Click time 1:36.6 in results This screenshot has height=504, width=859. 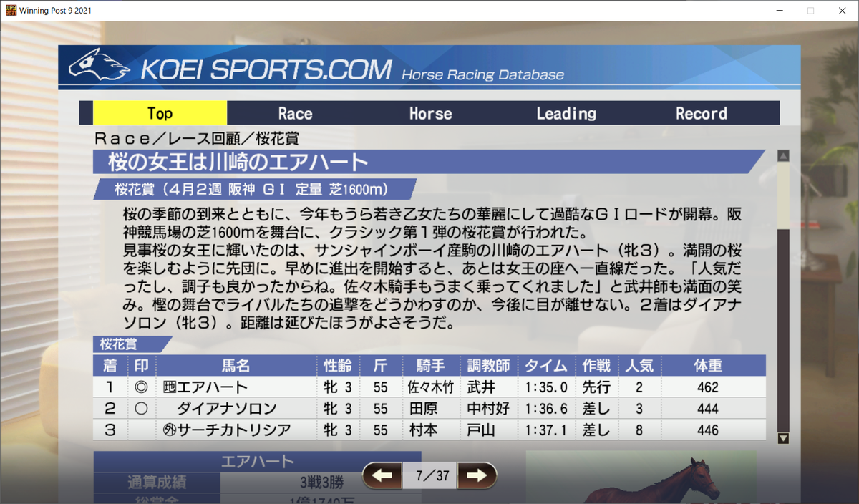pyautogui.click(x=546, y=409)
